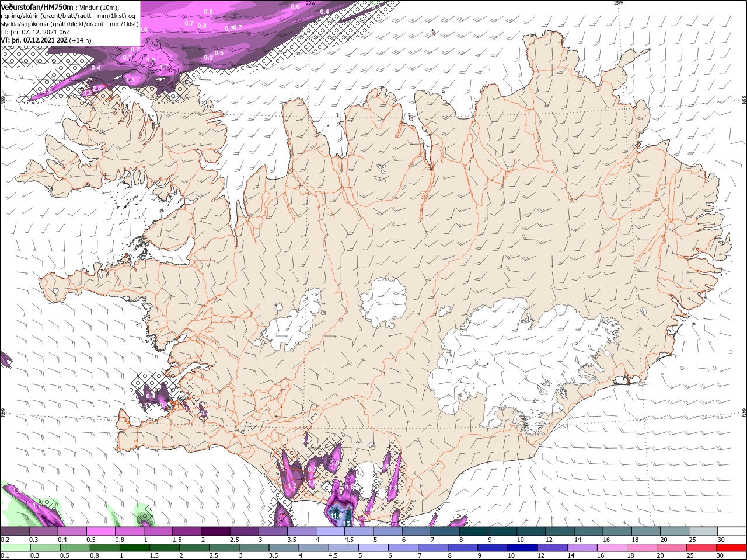This screenshot has width=747, height=560.
Task: Pick the snow scale swatch between 12 and 14
Action: click(560, 531)
